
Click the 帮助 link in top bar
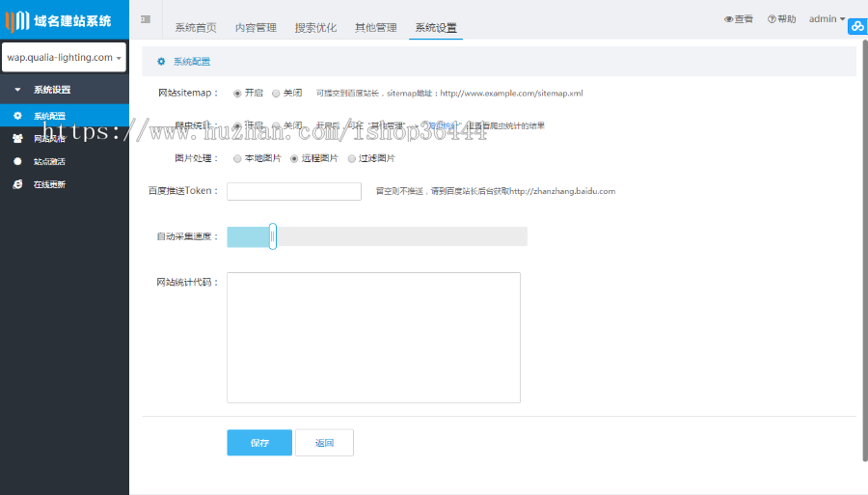[x=781, y=19]
